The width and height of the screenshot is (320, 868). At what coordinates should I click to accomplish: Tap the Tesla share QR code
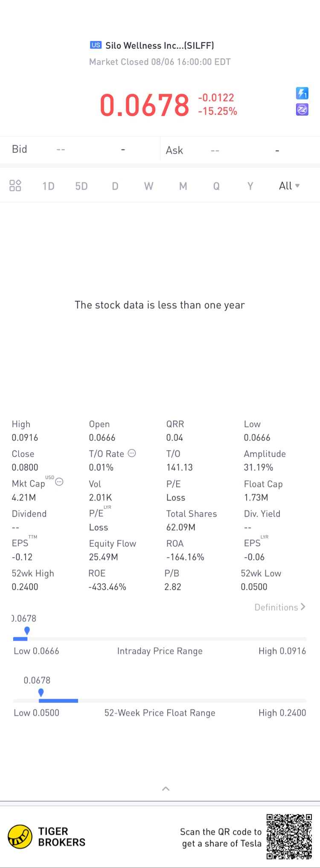pos(289,836)
